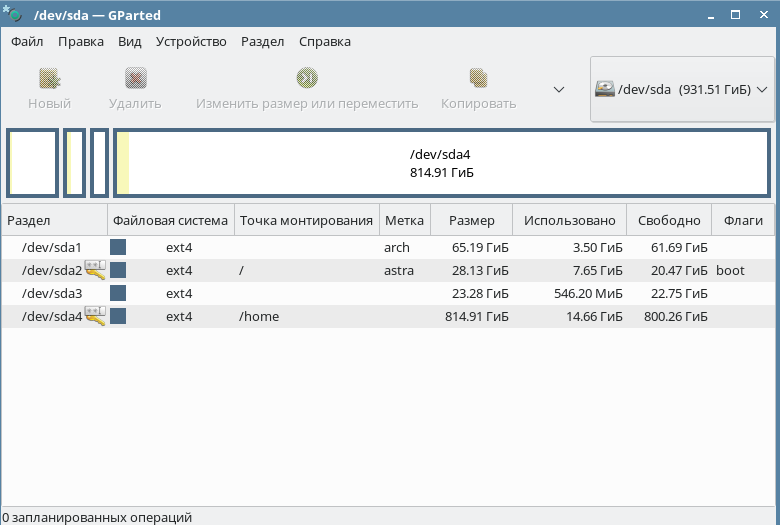Select the first partition block in disk map
The image size is (780, 525).
[x=33, y=163]
